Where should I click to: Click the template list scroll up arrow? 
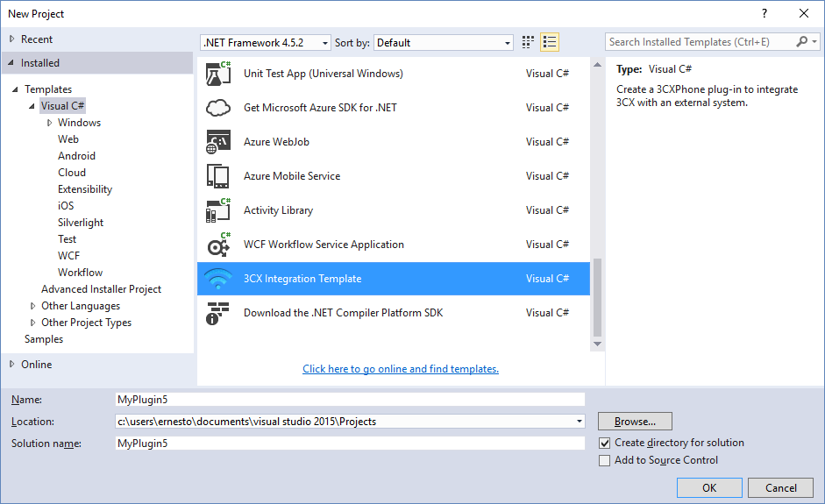click(597, 65)
